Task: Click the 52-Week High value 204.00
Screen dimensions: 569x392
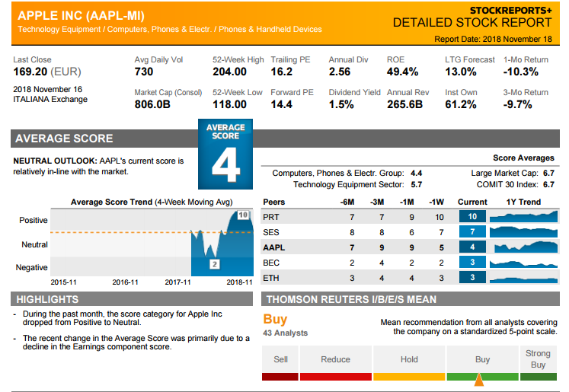Action: pos(229,72)
